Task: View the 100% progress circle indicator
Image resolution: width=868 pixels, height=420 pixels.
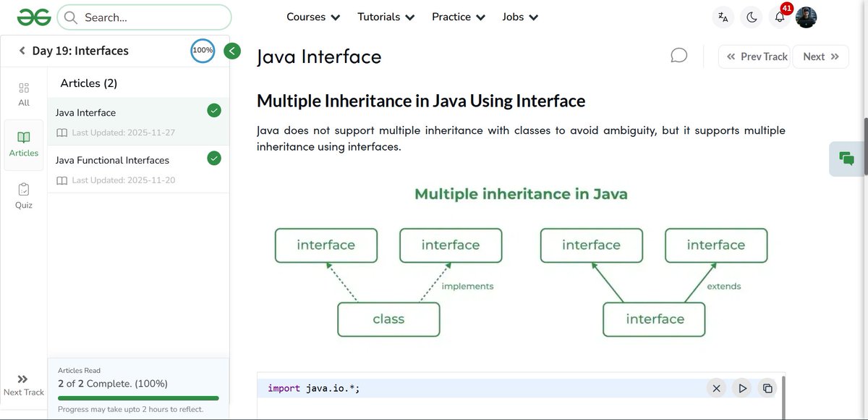Action: coord(202,50)
